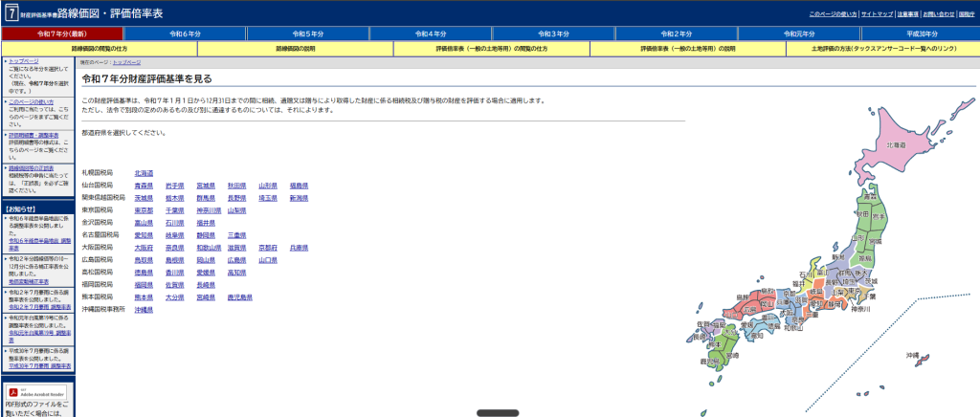
Task: Open 路線価図の閲覧の仕方 menu item
Action: [99, 48]
